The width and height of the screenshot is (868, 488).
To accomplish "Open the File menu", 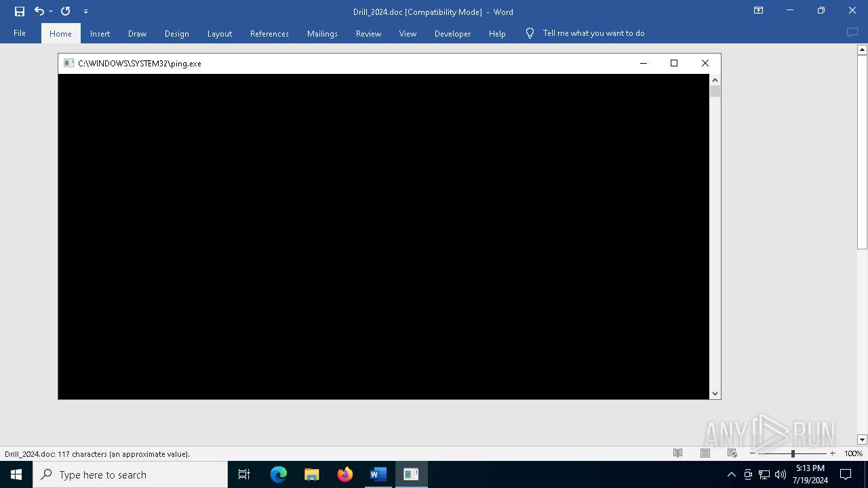I will [20, 33].
